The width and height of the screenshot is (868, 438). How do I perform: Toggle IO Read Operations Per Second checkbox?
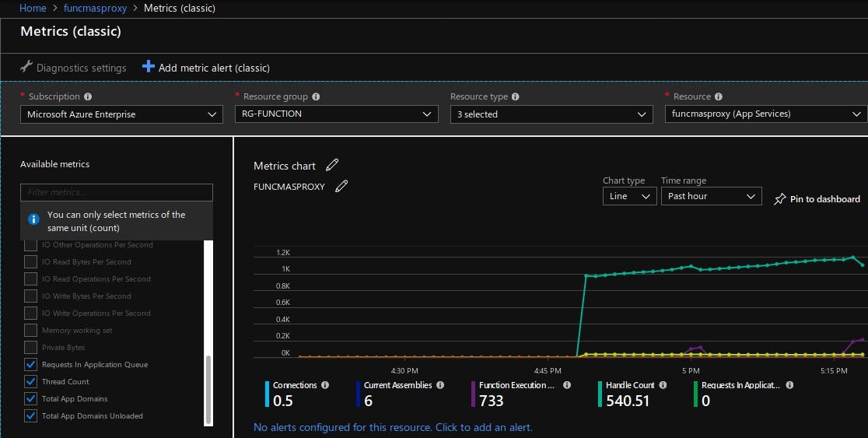30,279
